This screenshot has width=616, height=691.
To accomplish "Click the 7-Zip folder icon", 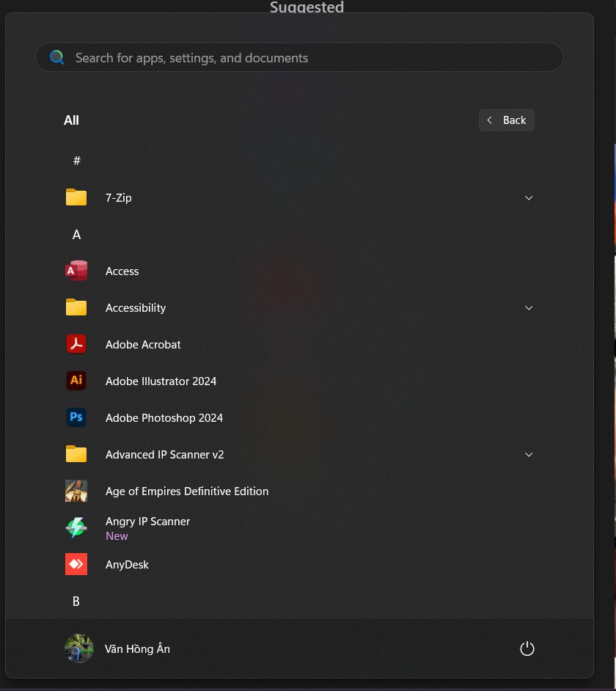I will (x=76, y=198).
